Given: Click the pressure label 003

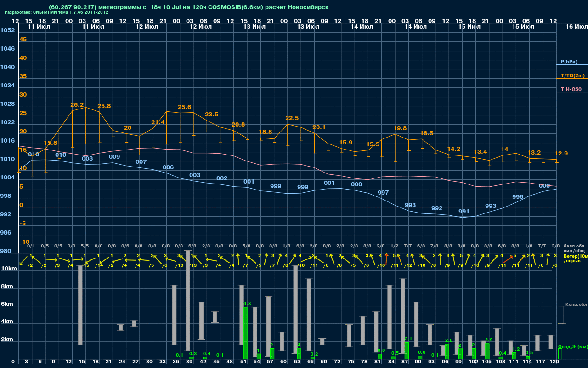Looking at the screenshot, I should click(195, 175).
